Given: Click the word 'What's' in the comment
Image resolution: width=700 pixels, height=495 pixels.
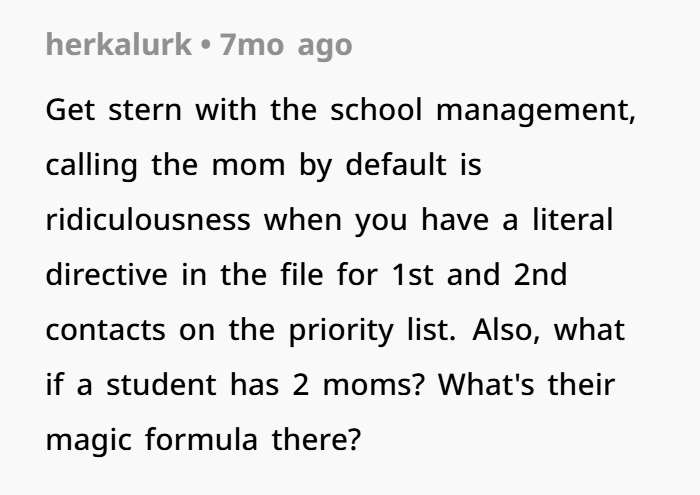Looking at the screenshot, I should 486,385.
